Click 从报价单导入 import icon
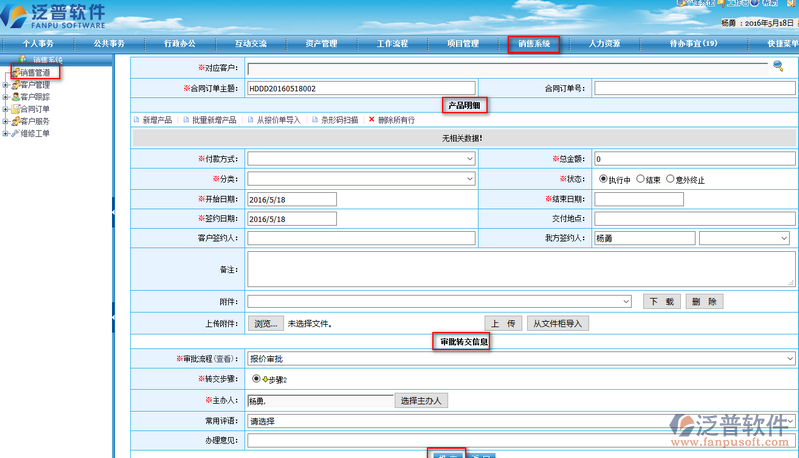 tap(250, 119)
